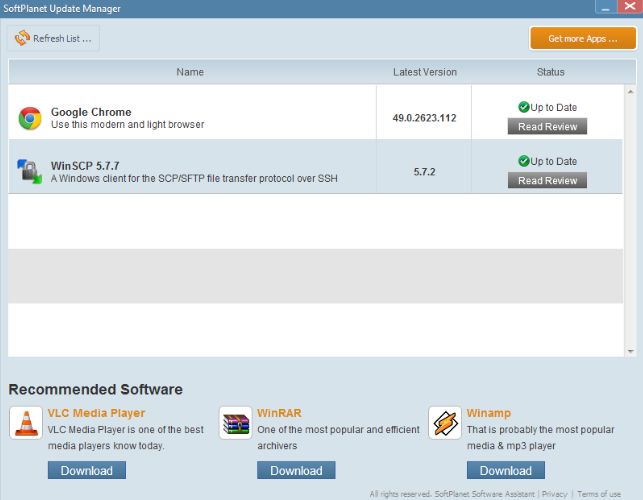Click the list scrollbar down arrow
This screenshot has height=500, width=643.
630,351
